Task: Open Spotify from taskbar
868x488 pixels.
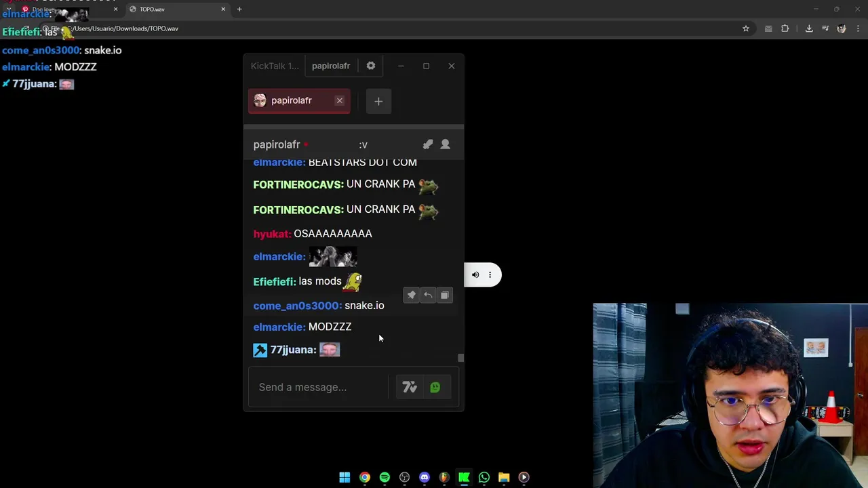Action: [x=384, y=477]
